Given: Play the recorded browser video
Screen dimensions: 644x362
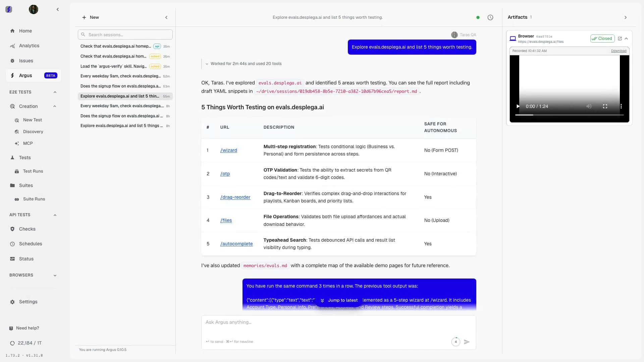Looking at the screenshot, I should click(518, 106).
